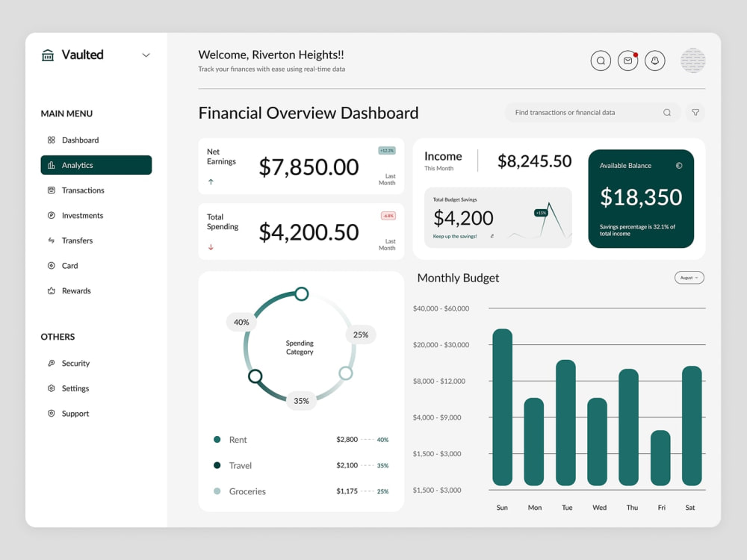Click the Investments sidebar icon
747x560 pixels.
[x=51, y=215]
